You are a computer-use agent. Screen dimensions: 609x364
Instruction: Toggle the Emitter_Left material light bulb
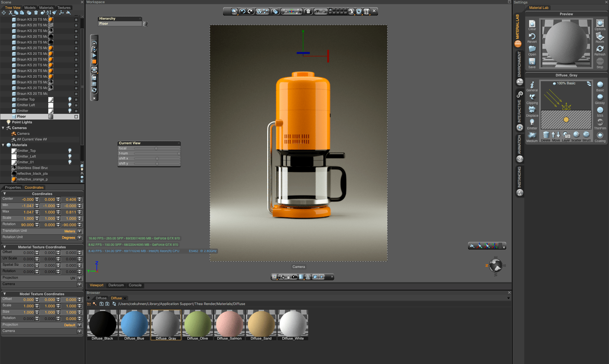(x=70, y=157)
